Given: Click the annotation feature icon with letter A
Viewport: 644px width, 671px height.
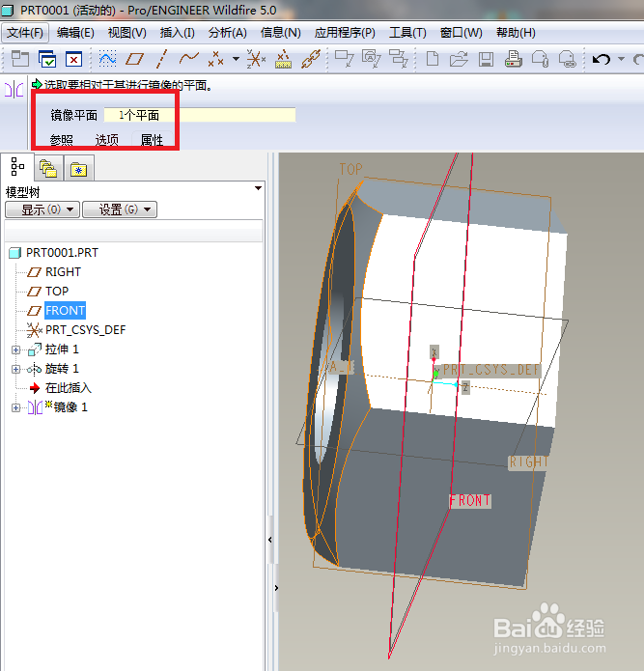Looking at the screenshot, I should click(x=371, y=59).
